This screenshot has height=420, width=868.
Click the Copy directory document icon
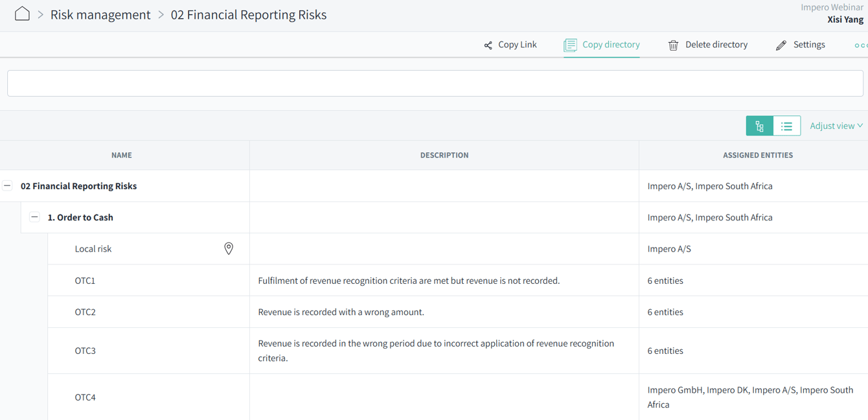point(570,45)
